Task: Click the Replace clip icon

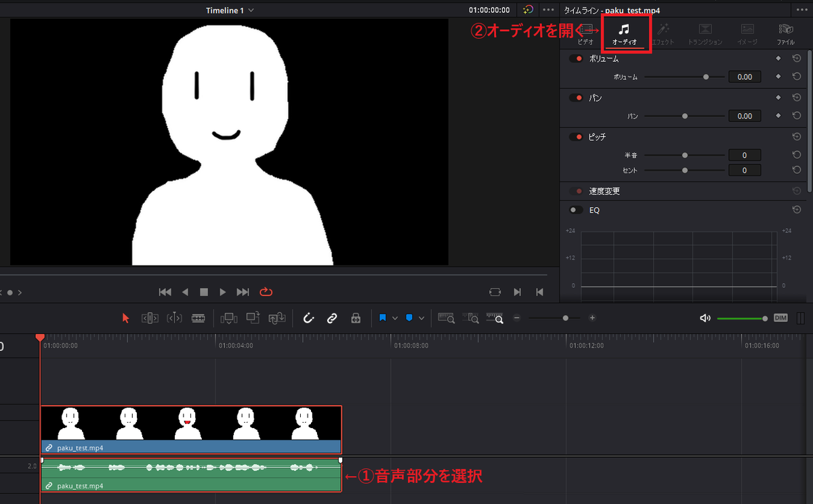Action: pyautogui.click(x=277, y=318)
